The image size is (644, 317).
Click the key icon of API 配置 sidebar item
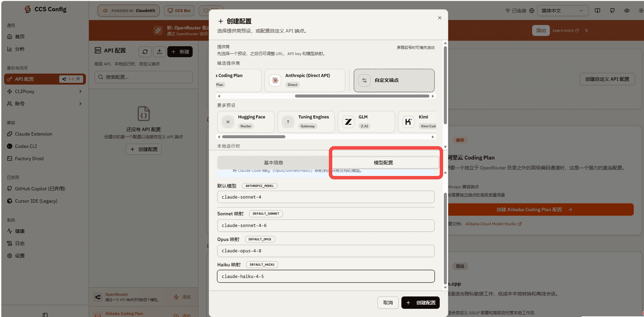point(10,79)
